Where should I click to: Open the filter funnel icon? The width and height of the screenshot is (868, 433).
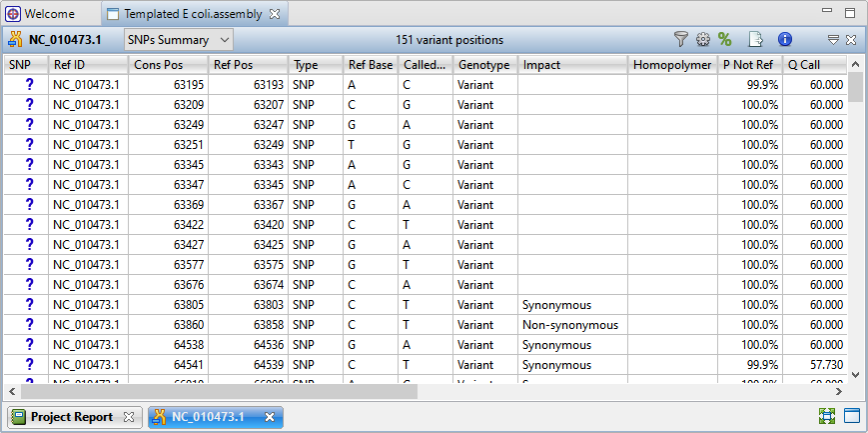(x=680, y=39)
